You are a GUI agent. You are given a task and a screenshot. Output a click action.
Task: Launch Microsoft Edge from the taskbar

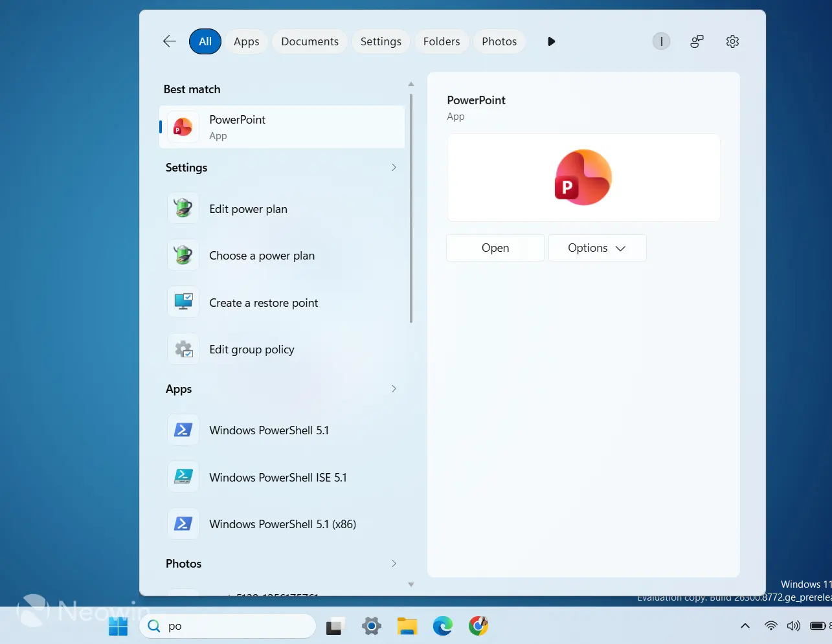point(443,626)
